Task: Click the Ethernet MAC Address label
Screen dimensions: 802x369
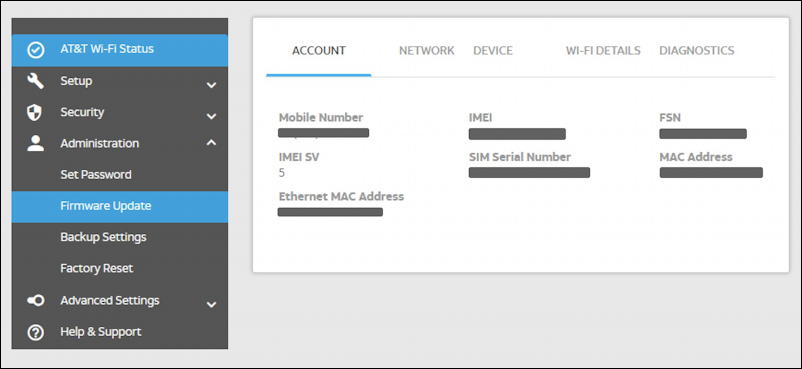Action: click(x=341, y=197)
